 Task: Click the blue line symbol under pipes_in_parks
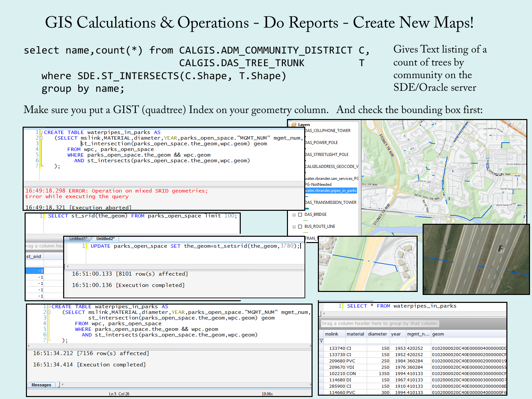(307, 197)
